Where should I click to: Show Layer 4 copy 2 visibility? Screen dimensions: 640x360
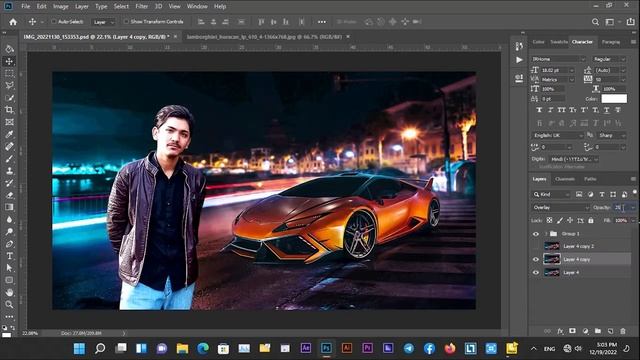[x=536, y=246]
